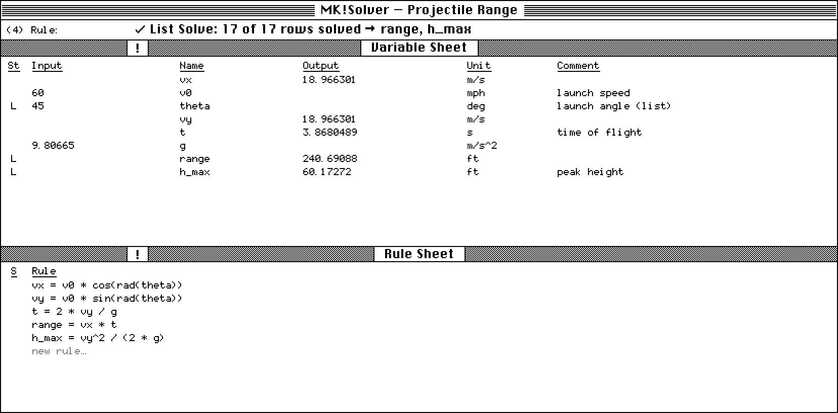
Task: Click the comment 'time of flight'
Action: coord(599,133)
